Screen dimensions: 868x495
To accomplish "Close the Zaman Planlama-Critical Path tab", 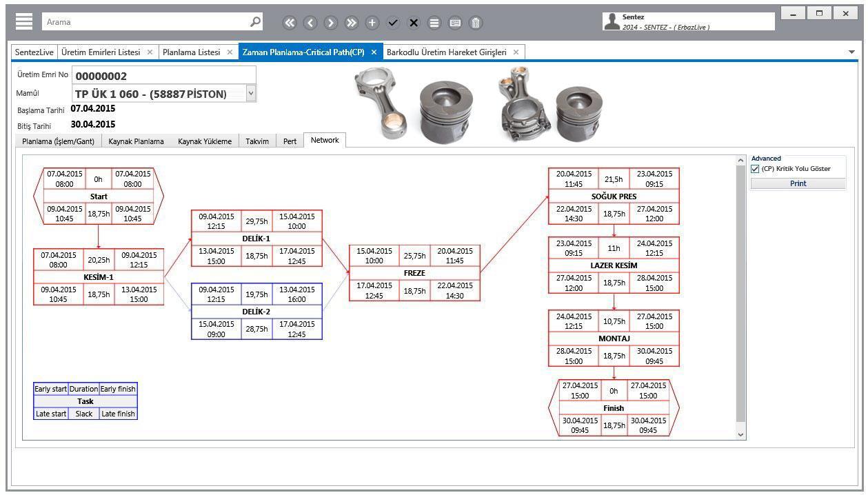I will pos(374,52).
